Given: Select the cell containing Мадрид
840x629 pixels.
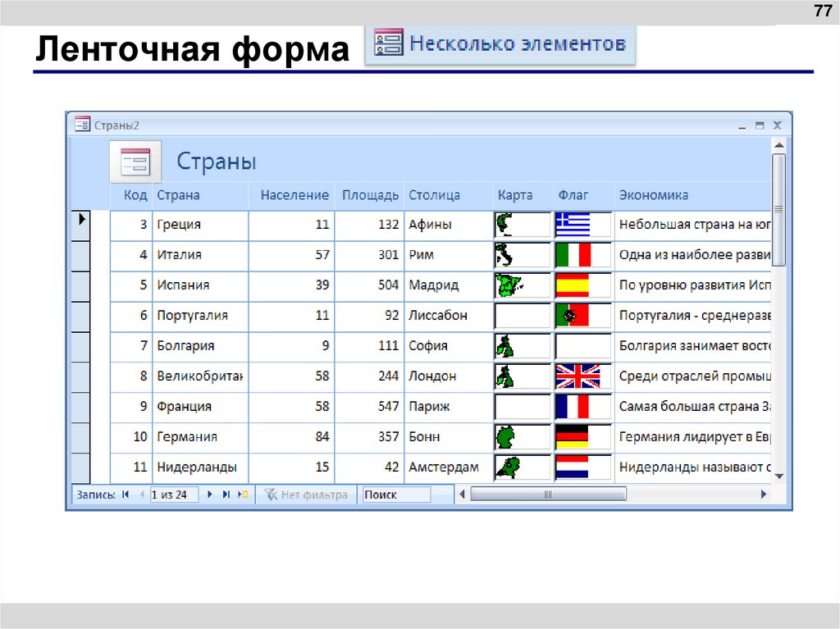Looking at the screenshot, I should coord(435,285).
